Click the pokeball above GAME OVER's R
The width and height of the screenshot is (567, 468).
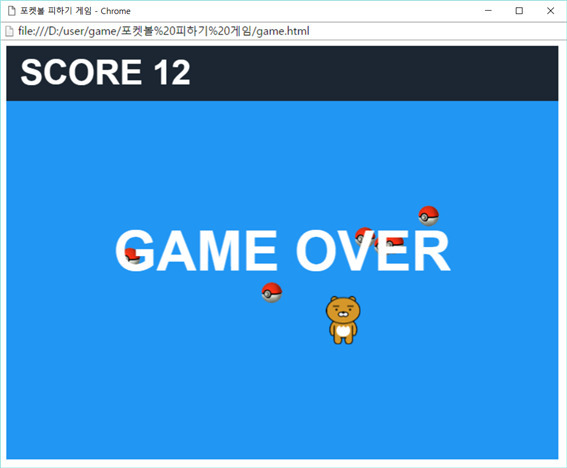[x=429, y=216]
